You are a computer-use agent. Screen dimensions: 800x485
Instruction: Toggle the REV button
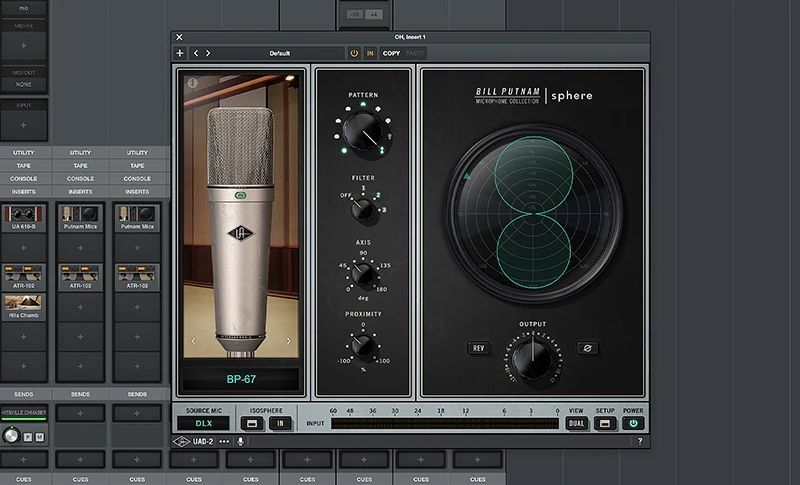click(478, 348)
